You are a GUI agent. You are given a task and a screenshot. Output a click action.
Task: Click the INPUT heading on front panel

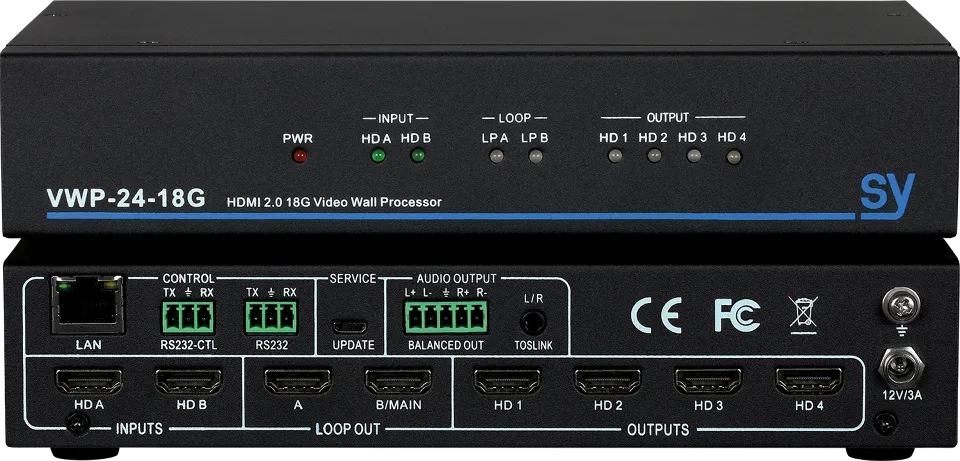397,118
